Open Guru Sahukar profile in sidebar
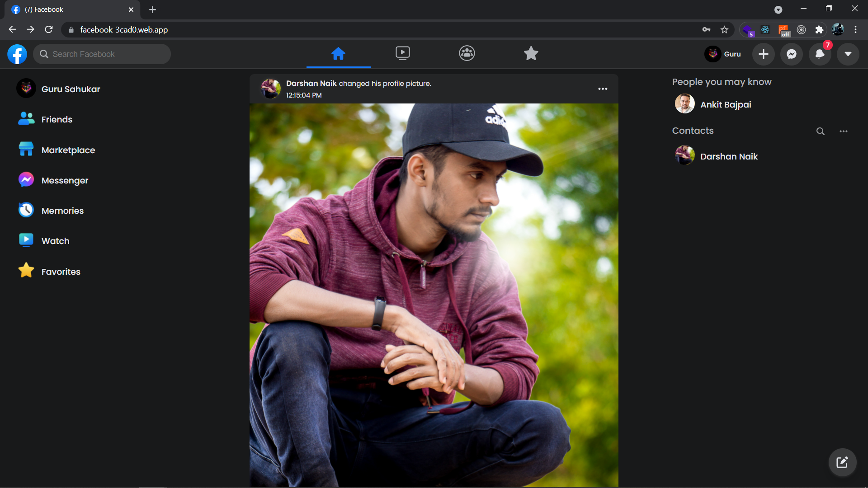868x488 pixels. coord(58,89)
